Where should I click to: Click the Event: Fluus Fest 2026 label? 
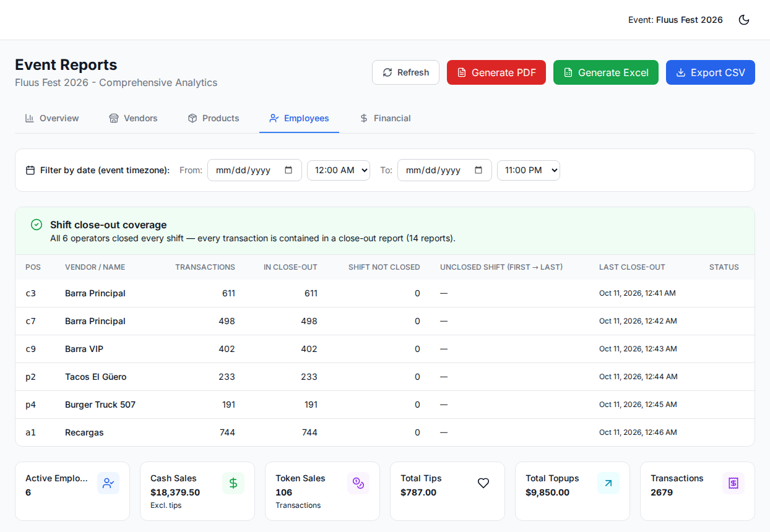point(675,20)
